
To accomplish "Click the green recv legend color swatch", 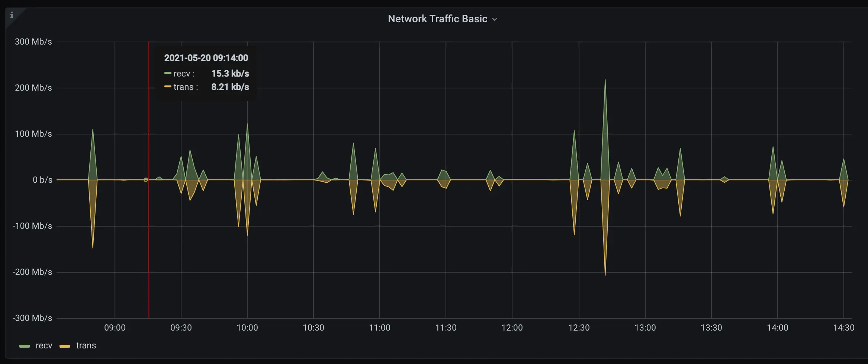I will [25, 346].
